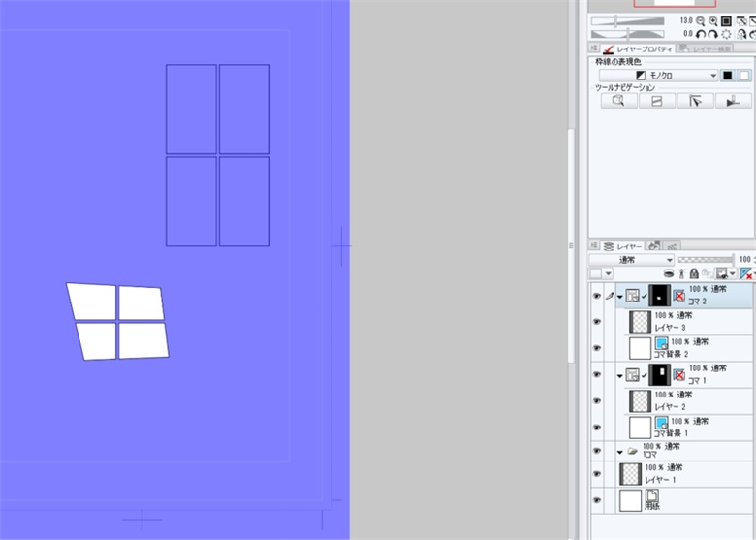Screen dimensions: 756x540
Task: Rotate canvas right with clockwise arrow icon
Action: pos(712,34)
